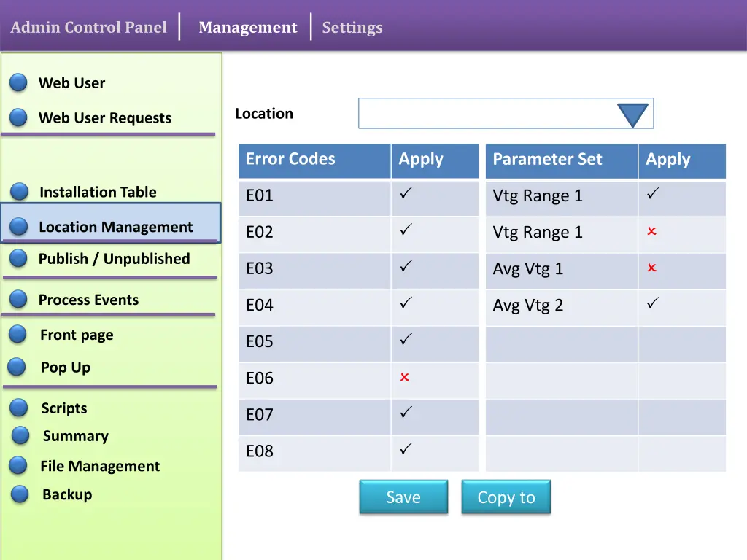The width and height of the screenshot is (747, 560).
Task: Click the bullet icon beside Process Events
Action: pos(18,299)
